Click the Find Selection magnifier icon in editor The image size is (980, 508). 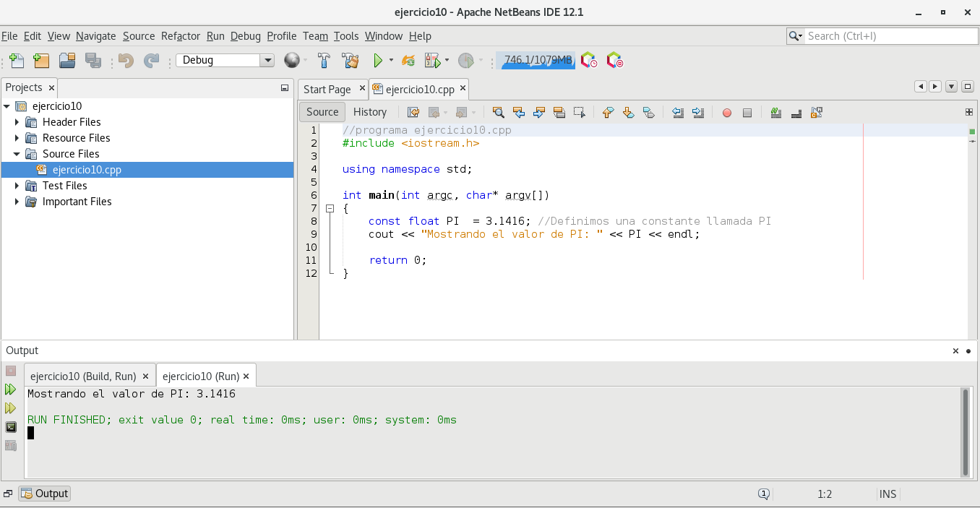(x=498, y=112)
